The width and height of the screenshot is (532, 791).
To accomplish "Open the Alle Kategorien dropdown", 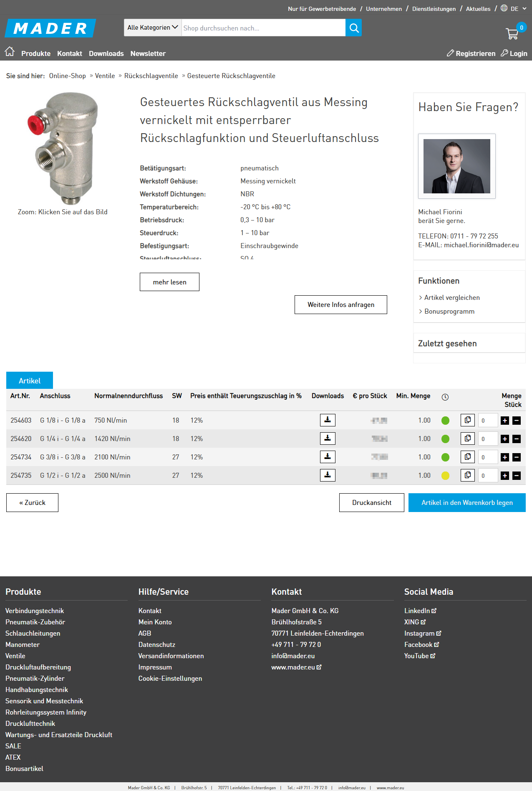I will [153, 28].
